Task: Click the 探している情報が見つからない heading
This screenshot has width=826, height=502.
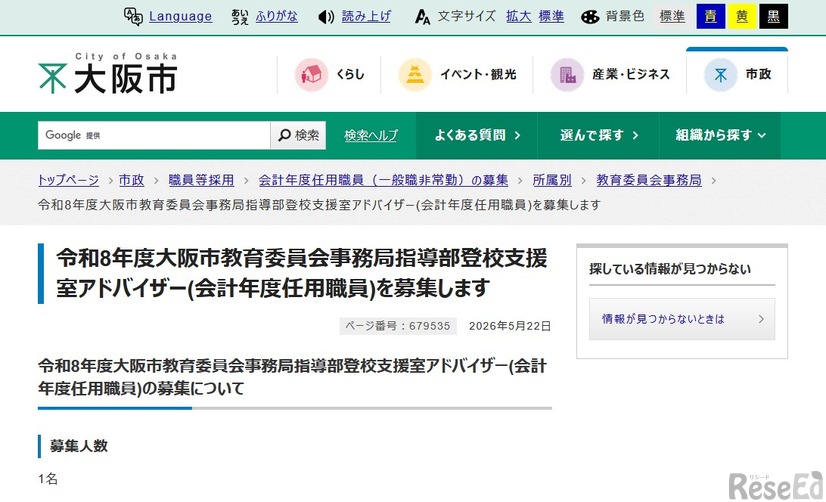Action: tap(670, 269)
